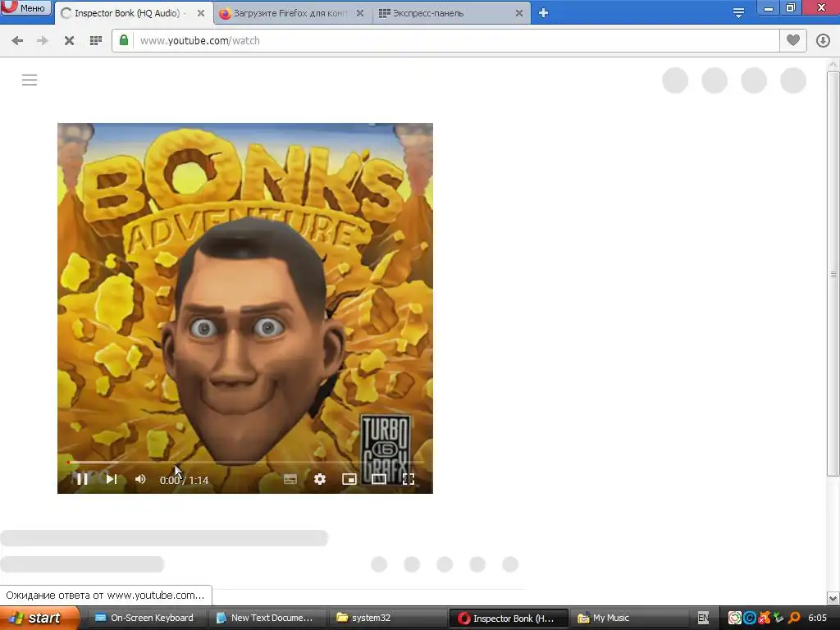Seek along the video progress bar
840x630 pixels.
click(245, 462)
